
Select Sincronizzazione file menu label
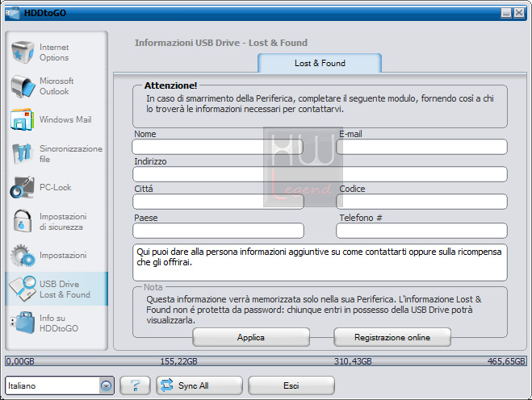pos(71,153)
